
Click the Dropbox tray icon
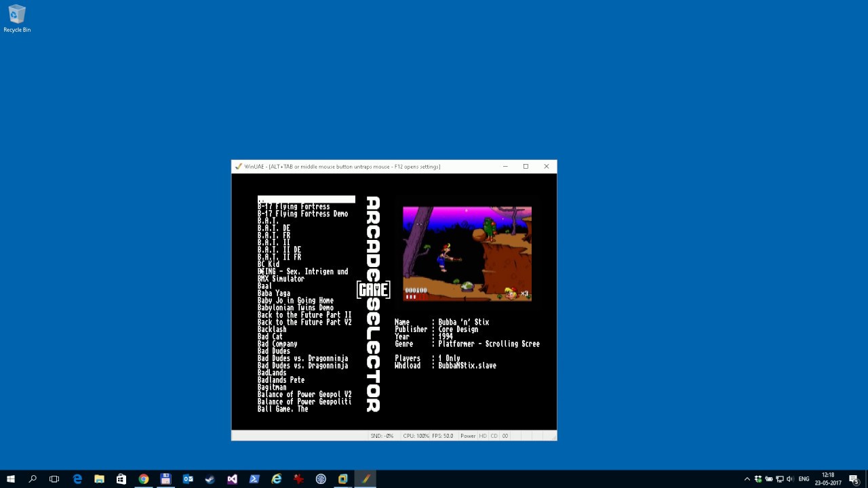758,479
